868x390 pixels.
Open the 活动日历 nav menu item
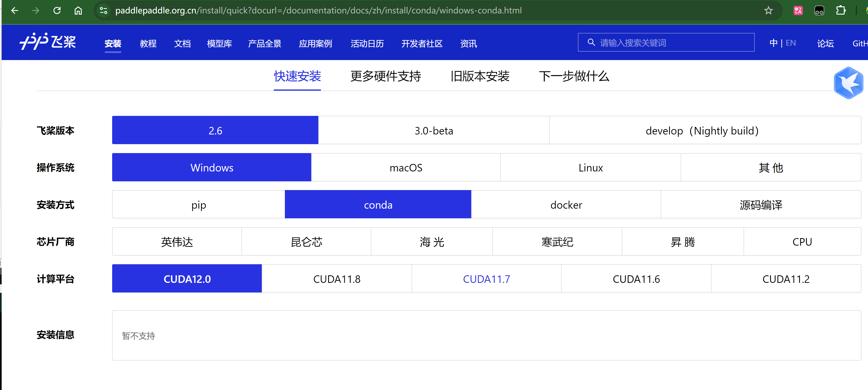pyautogui.click(x=367, y=43)
